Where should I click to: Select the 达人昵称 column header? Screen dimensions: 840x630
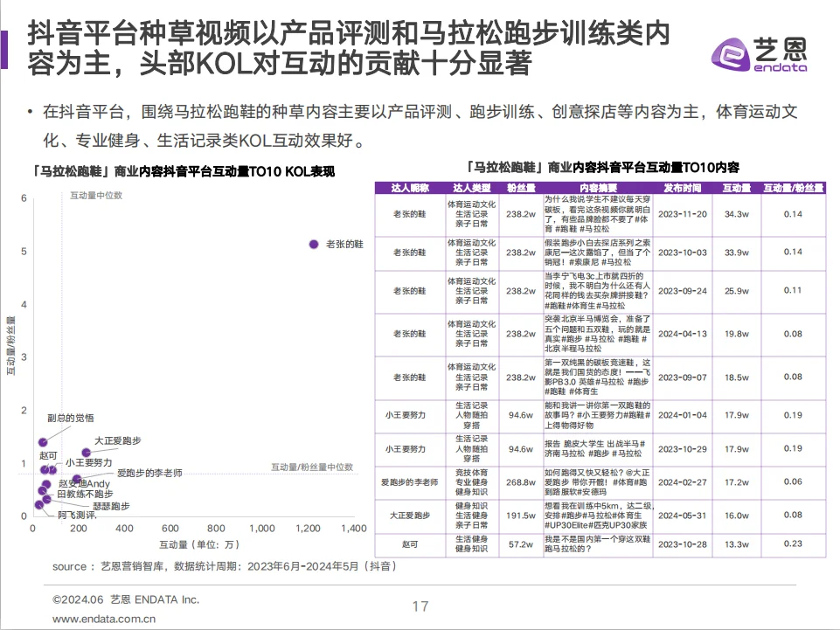point(410,188)
